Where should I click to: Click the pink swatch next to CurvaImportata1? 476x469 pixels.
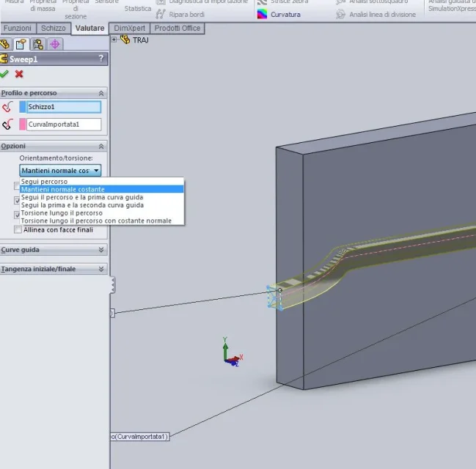(x=23, y=125)
